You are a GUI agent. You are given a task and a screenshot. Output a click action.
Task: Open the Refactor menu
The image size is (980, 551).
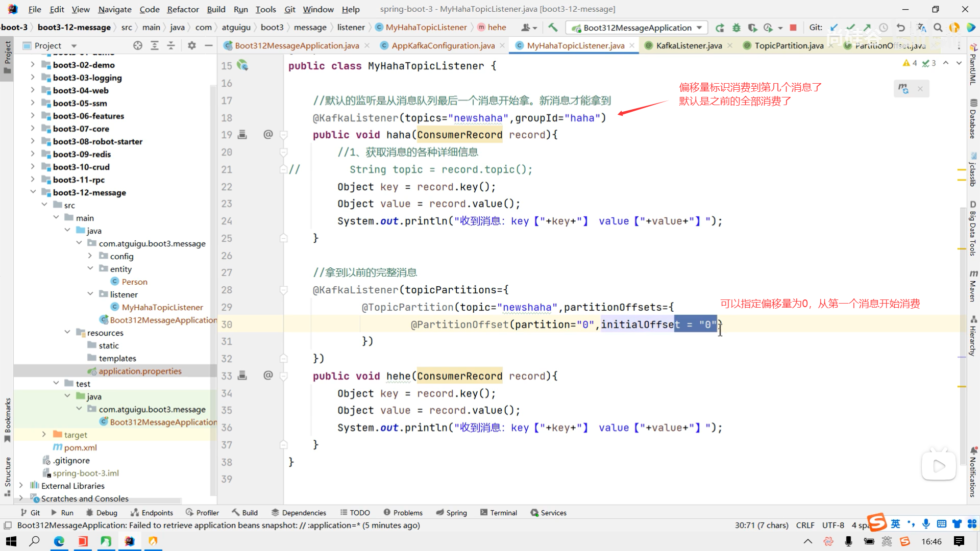point(183,9)
